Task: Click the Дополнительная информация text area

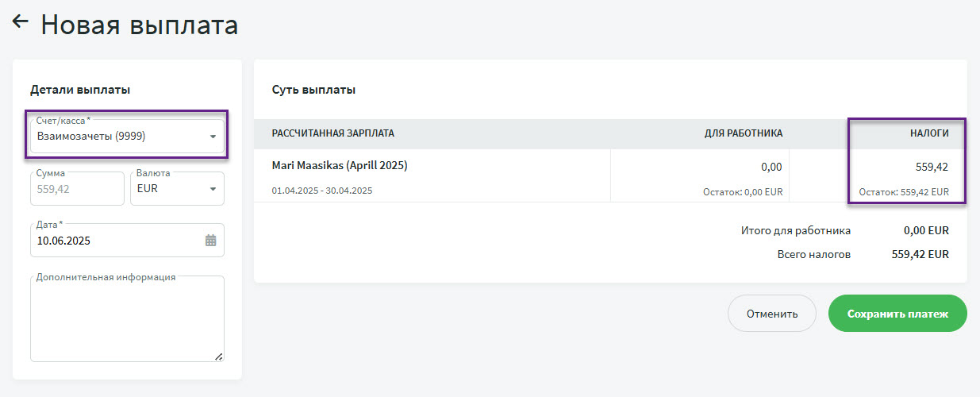Action: point(127,319)
